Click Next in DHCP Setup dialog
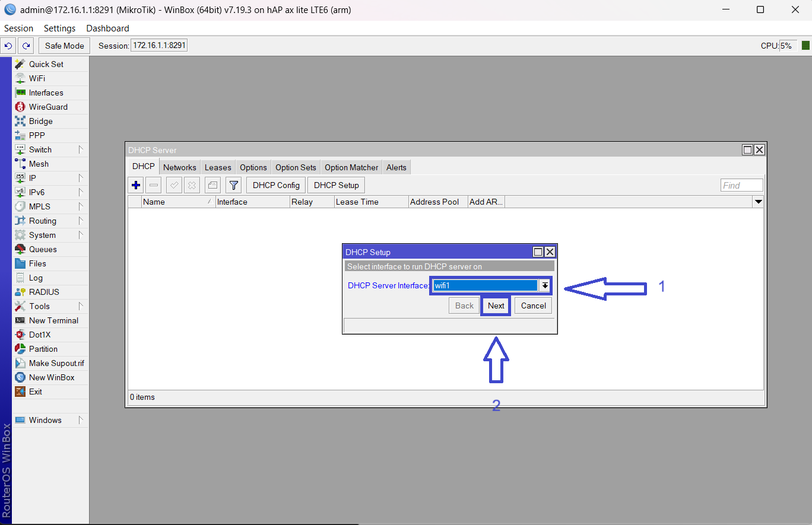The image size is (812, 525). [496, 306]
